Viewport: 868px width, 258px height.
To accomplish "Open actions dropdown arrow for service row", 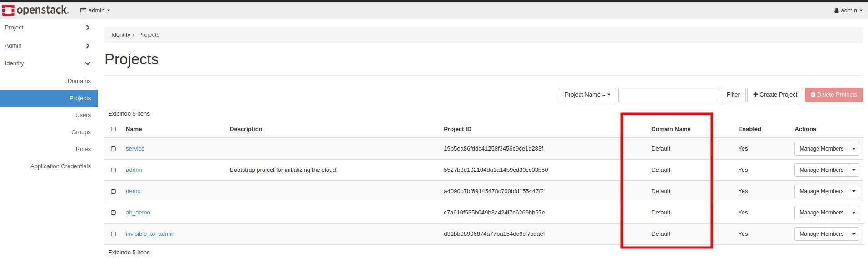I will coord(853,149).
